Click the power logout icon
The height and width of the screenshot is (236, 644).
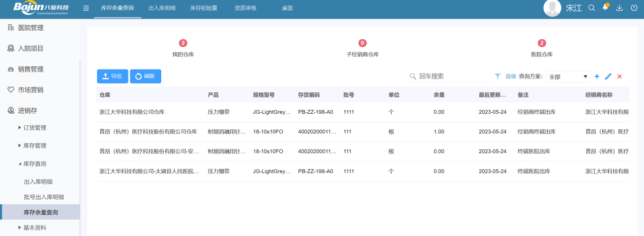634,8
